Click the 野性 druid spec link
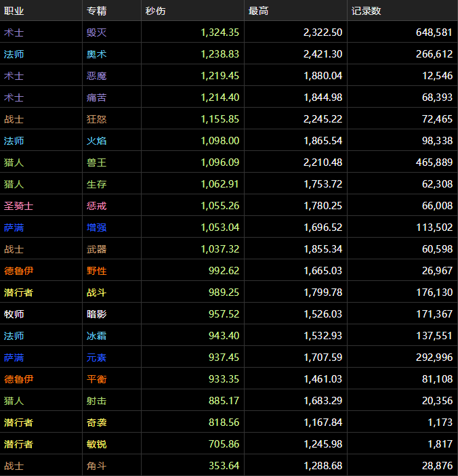Screen dimensions: 458x476 [96, 271]
